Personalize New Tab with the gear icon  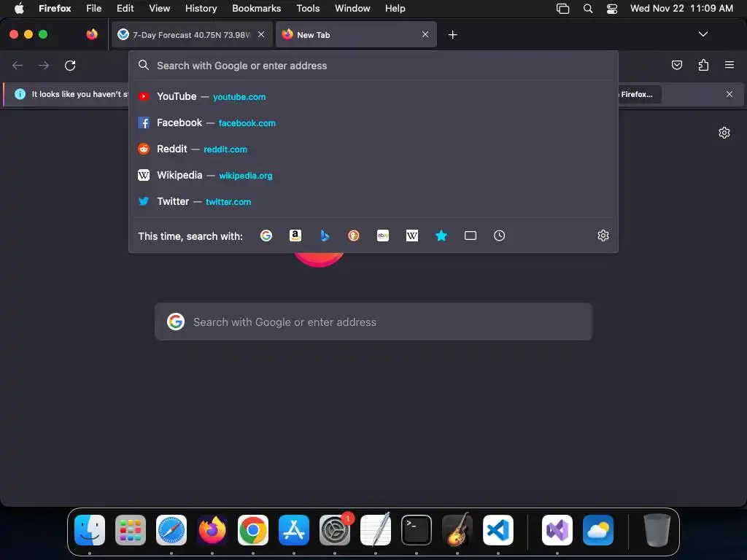coord(724,133)
